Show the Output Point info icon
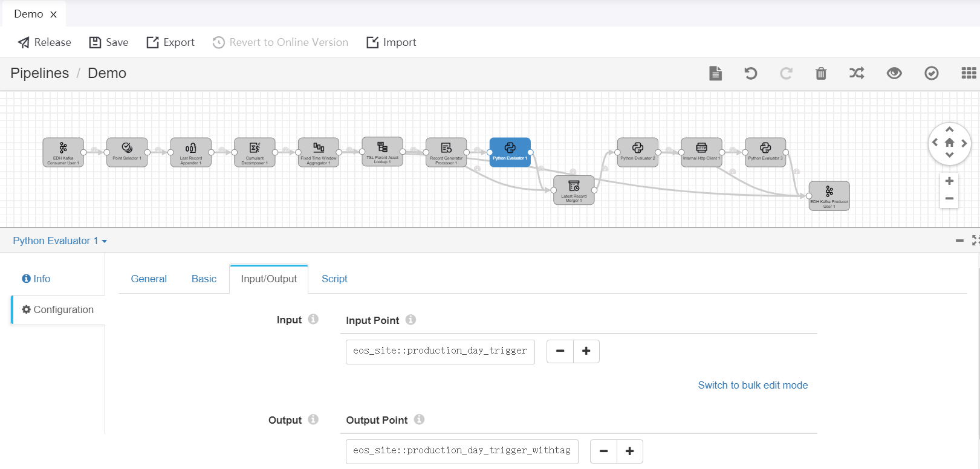Viewport: 980px width, 469px height. pos(420,419)
